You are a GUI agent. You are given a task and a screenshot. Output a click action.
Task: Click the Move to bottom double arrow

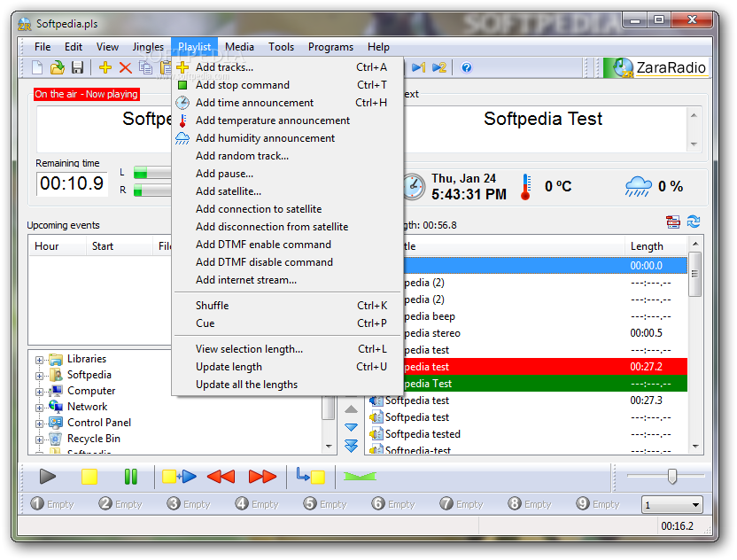tap(351, 446)
